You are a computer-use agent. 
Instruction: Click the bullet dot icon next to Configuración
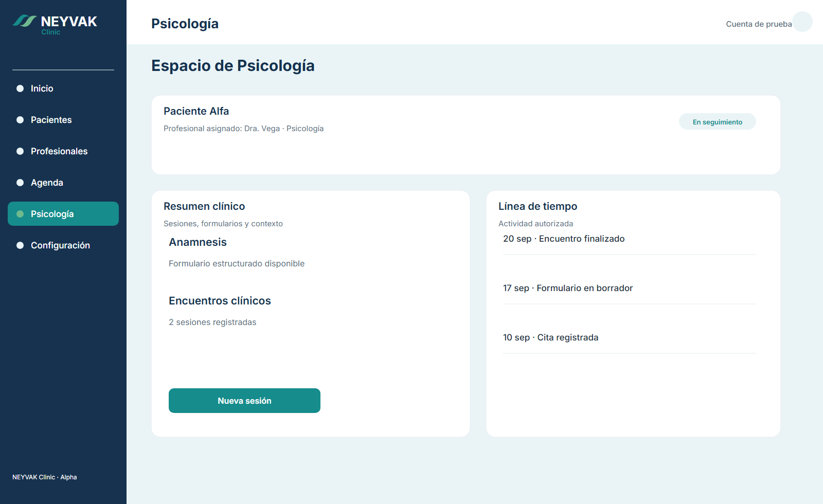(20, 245)
